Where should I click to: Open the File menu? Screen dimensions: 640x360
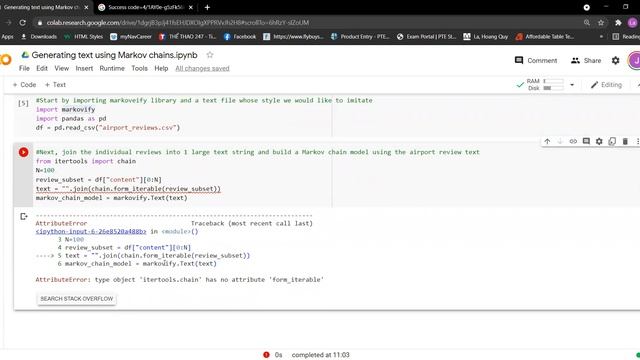(24, 68)
